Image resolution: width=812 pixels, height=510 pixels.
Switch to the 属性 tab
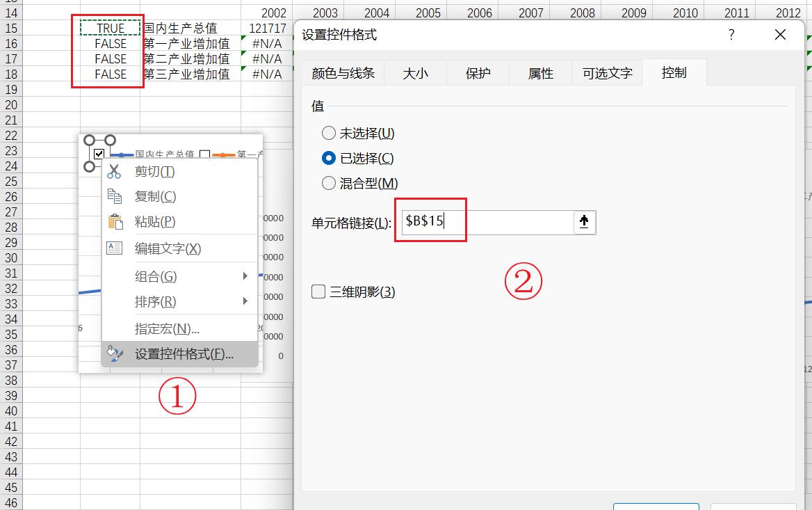(540, 73)
